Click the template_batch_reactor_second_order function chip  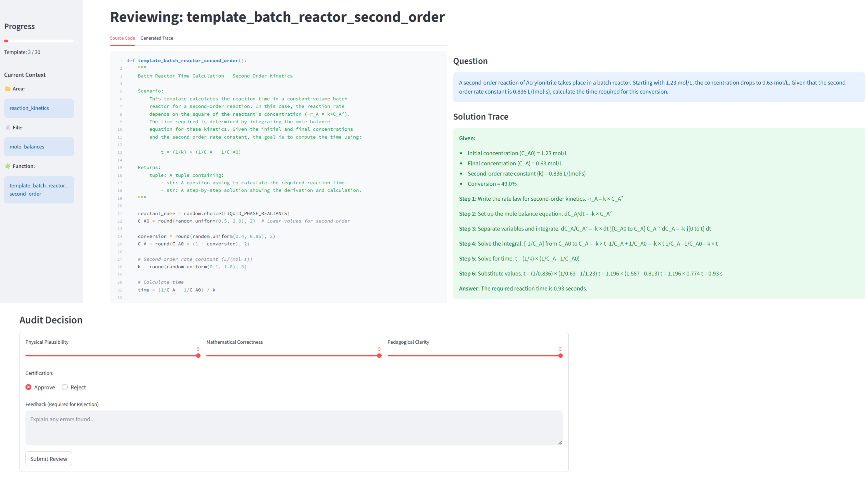(x=39, y=190)
